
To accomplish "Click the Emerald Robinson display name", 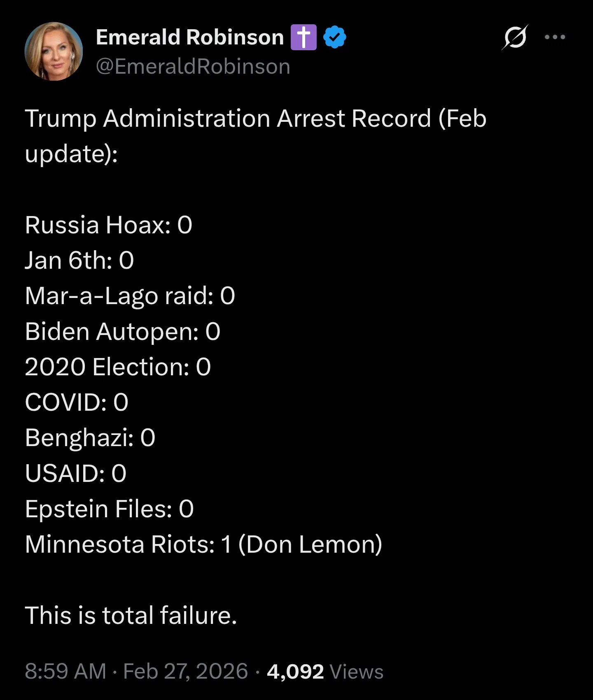I will click(x=190, y=37).
